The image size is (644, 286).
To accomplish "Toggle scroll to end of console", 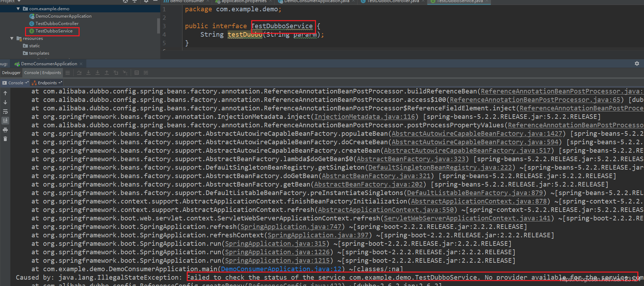I will click(x=5, y=121).
